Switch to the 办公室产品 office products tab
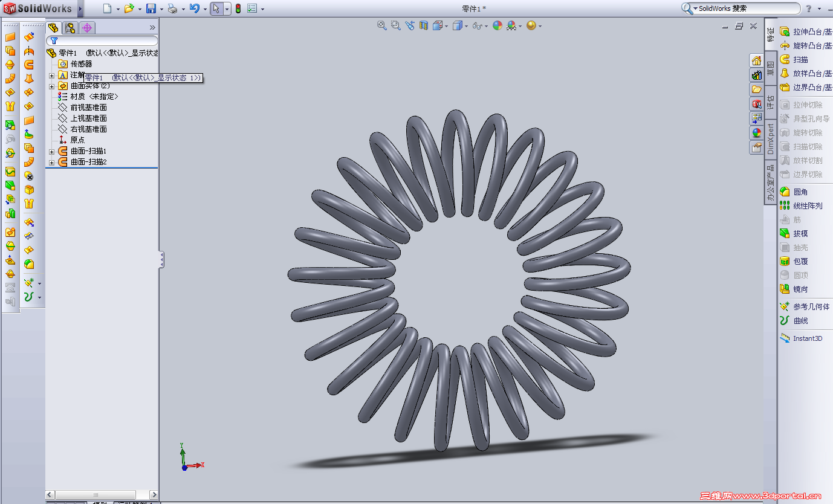Screen dimensions: 833x504 point(771,183)
